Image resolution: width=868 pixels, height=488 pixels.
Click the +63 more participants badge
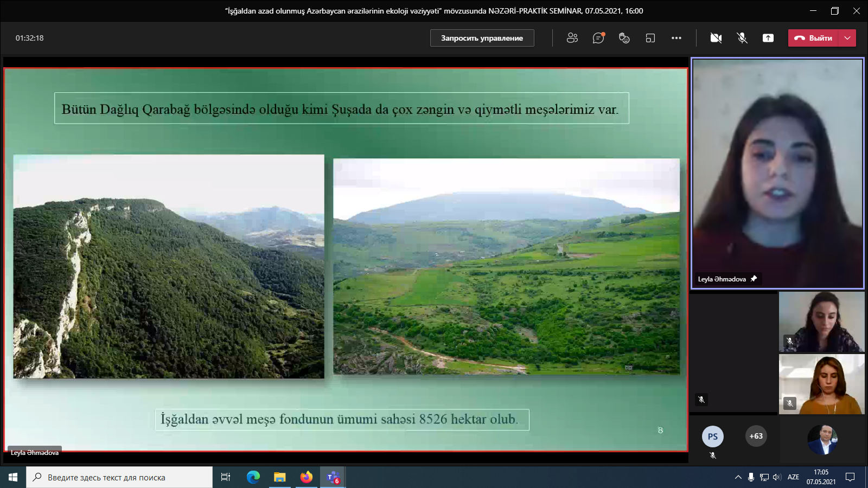[x=756, y=436]
